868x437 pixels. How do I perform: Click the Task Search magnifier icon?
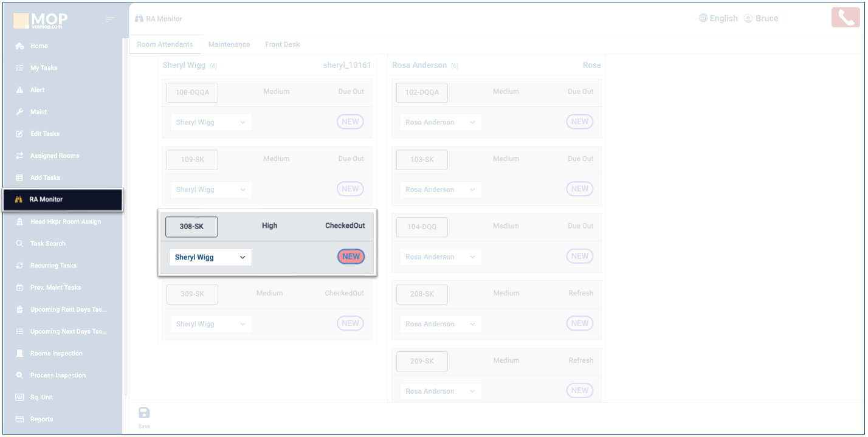19,244
